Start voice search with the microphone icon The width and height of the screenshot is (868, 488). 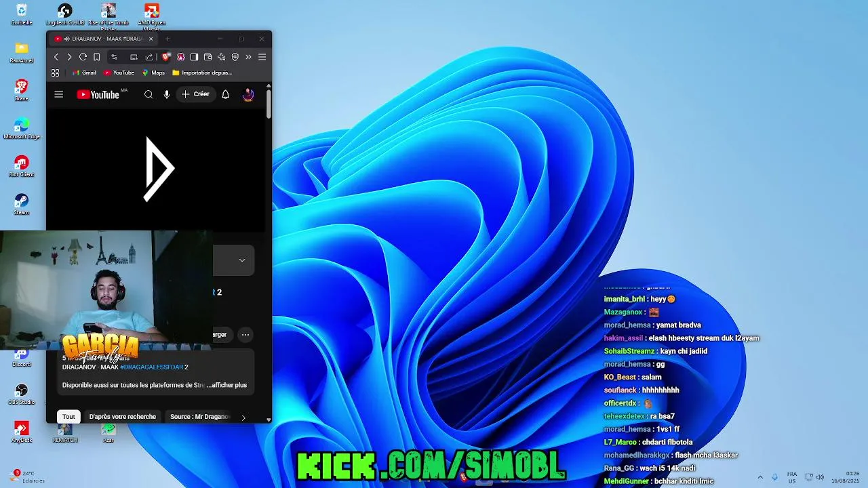tap(167, 95)
